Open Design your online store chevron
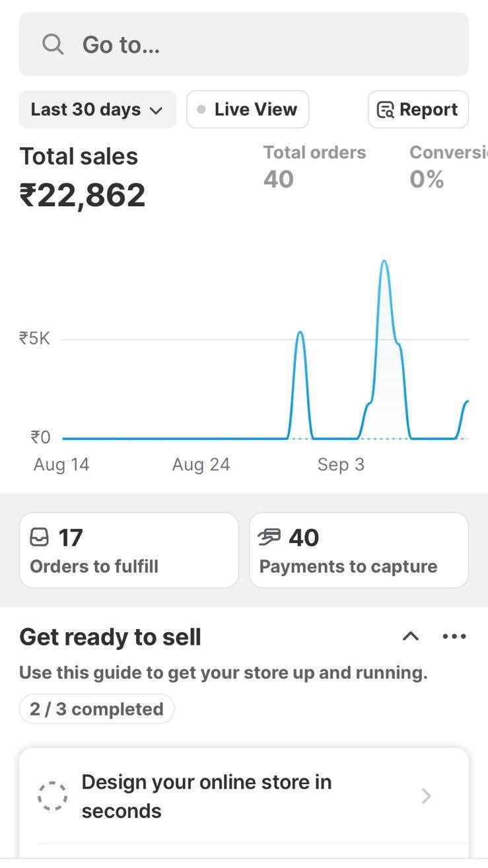Viewport: 488px width, 868px height. [x=427, y=796]
